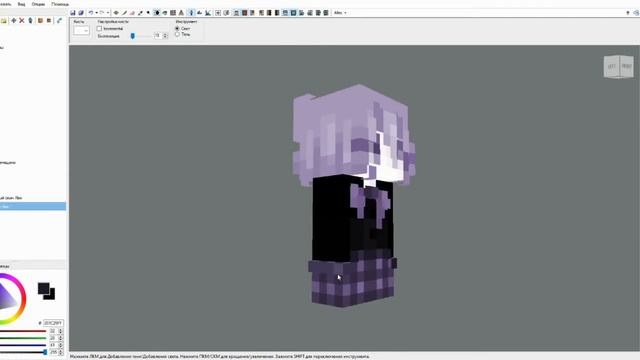Image resolution: width=640 pixels, height=360 pixels.
Task: Select the Eraser tool
Action: tap(132, 13)
